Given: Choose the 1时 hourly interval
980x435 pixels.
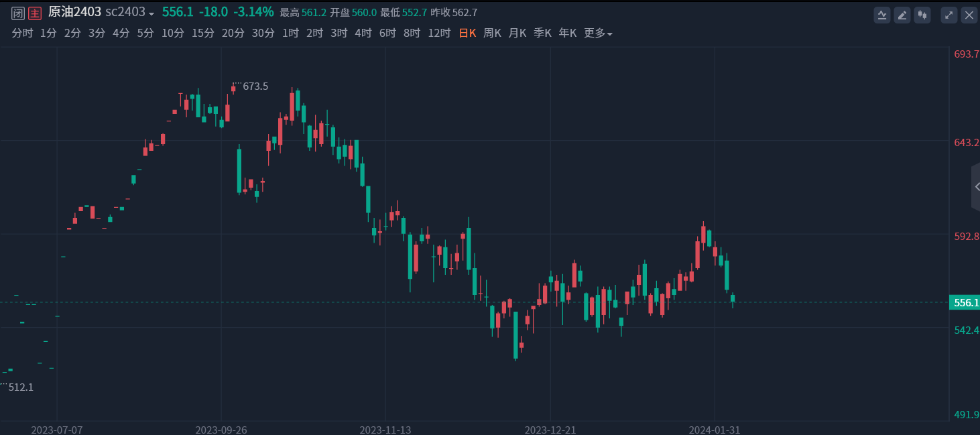Looking at the screenshot, I should tap(290, 33).
